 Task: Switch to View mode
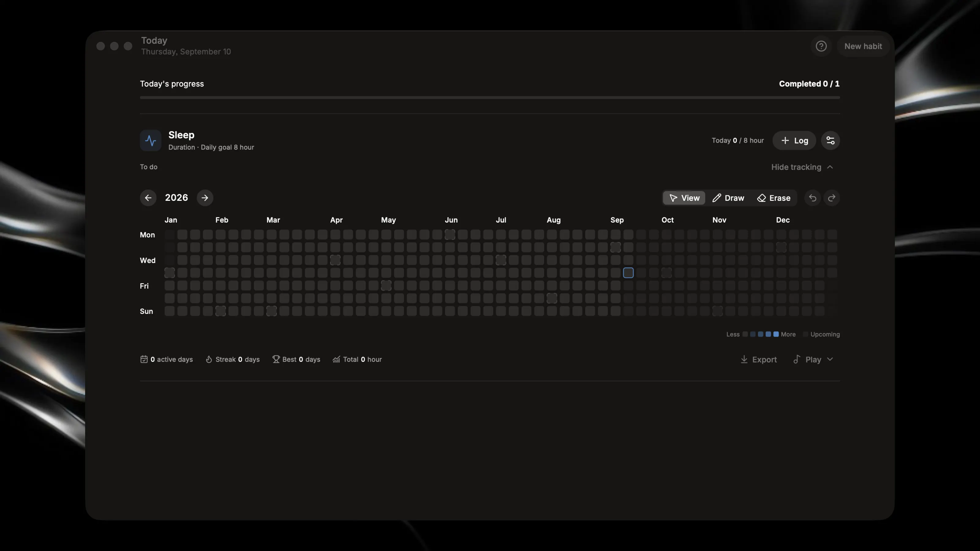pyautogui.click(x=684, y=198)
